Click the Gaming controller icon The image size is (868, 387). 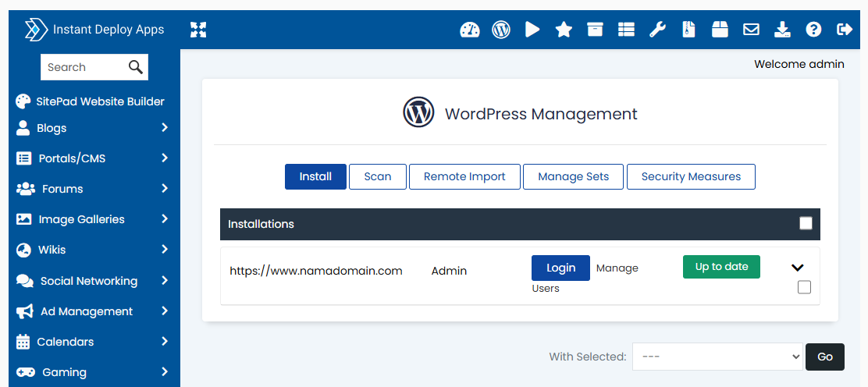pyautogui.click(x=26, y=372)
